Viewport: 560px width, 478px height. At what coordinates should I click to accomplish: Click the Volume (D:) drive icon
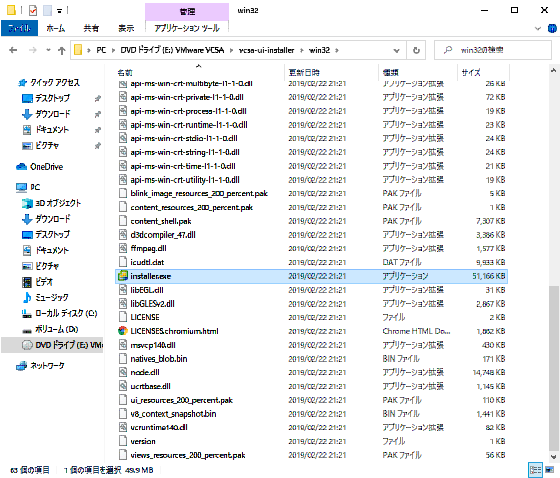[27, 330]
